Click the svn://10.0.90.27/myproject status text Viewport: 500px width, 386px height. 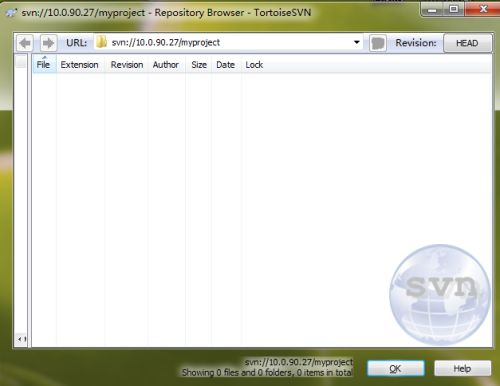point(299,362)
